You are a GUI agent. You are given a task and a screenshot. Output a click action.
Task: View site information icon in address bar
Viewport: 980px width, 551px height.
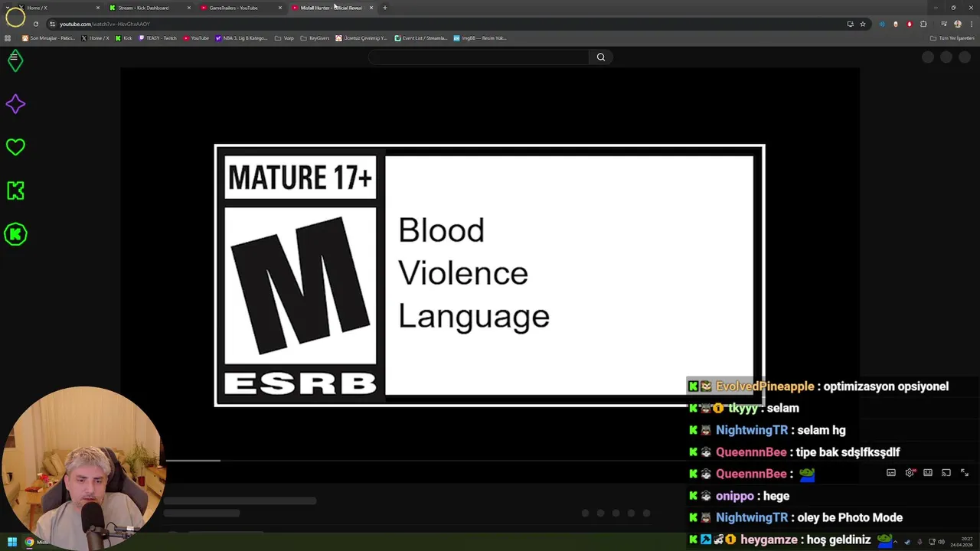52,24
